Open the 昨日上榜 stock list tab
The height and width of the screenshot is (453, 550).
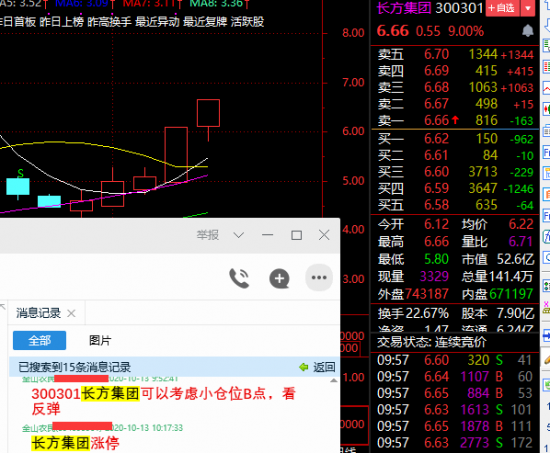pyautogui.click(x=61, y=22)
